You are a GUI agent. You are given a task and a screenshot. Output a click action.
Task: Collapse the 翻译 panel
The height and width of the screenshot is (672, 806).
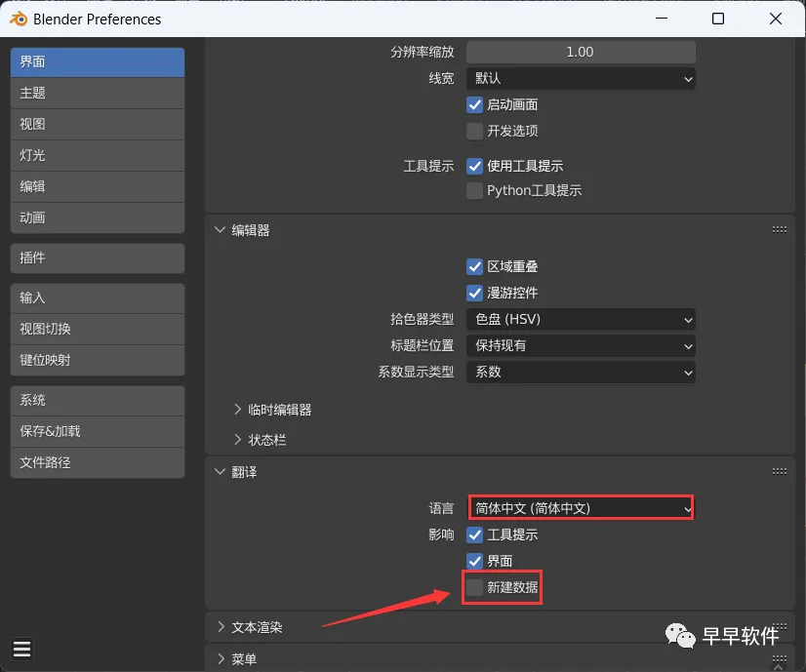(x=220, y=472)
